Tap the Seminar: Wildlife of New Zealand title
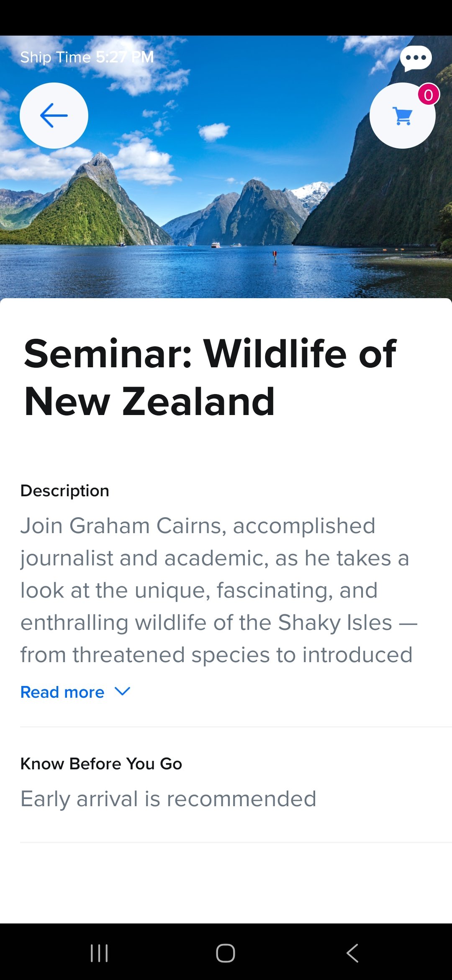The width and height of the screenshot is (452, 980). pyautogui.click(x=210, y=377)
